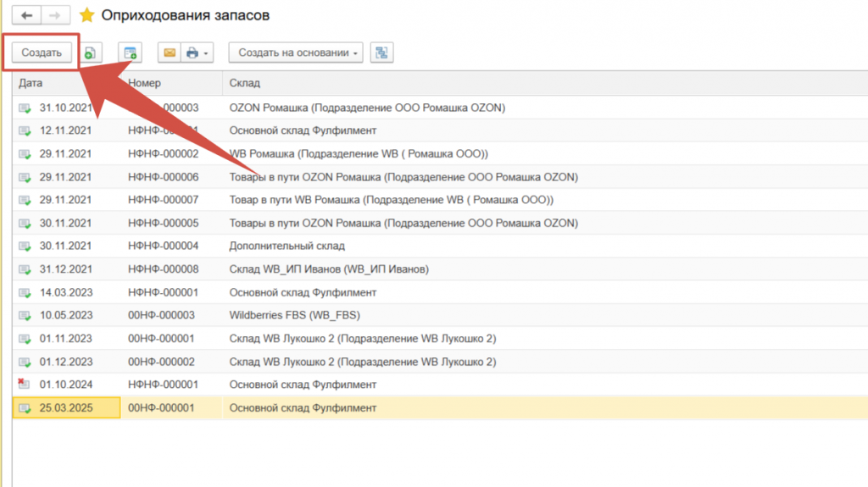Click the document structure icon in toolbar
This screenshot has height=487, width=868.
[381, 53]
